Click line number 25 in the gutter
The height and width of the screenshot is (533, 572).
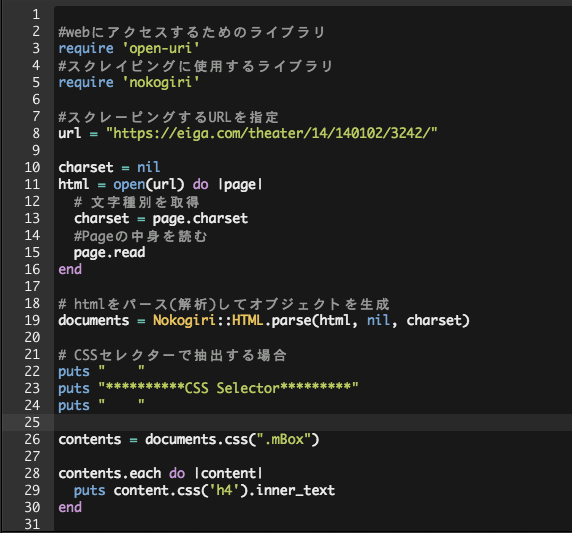pyautogui.click(x=32, y=422)
